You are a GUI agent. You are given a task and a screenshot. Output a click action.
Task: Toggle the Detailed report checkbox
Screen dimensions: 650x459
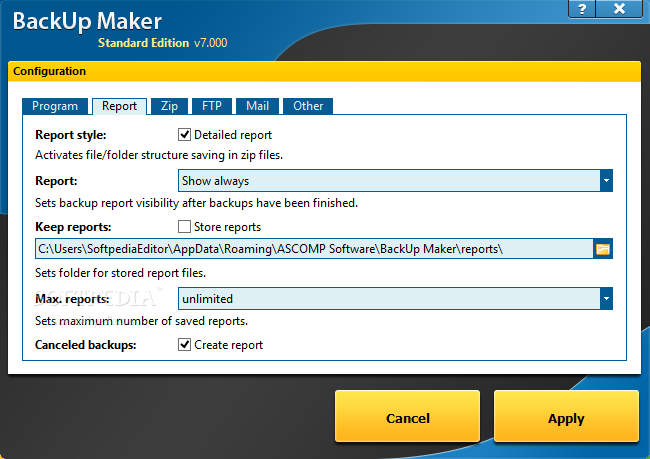point(184,134)
